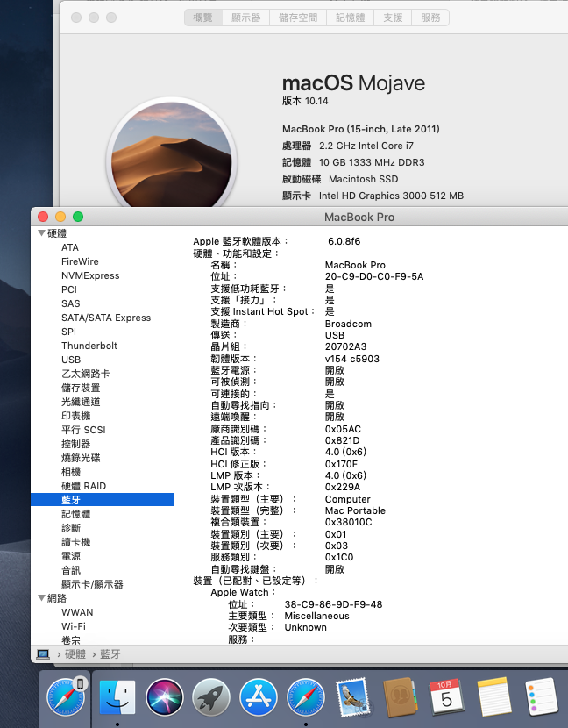Click the chipset value 20702A3
Viewport: 568px width, 728px height.
tap(345, 346)
